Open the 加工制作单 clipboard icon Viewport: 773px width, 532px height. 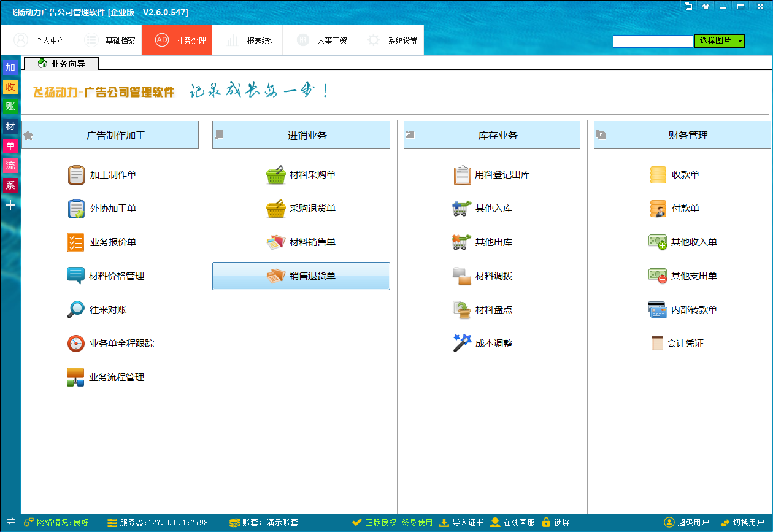[x=76, y=175]
